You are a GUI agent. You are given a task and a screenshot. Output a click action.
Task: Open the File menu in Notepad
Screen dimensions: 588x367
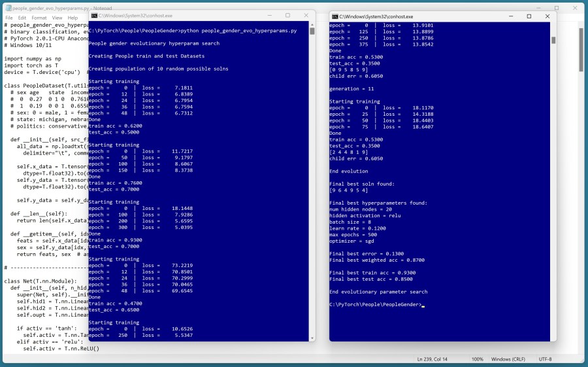pyautogui.click(x=9, y=18)
